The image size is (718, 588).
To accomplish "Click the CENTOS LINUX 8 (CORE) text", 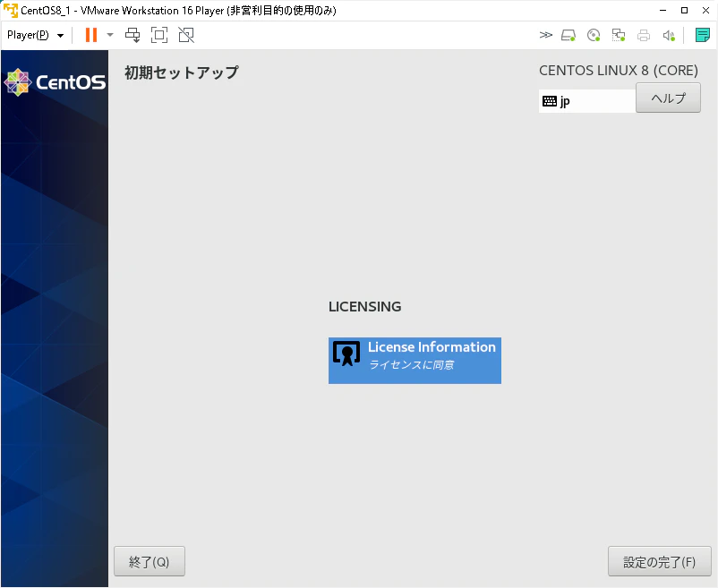I will click(x=619, y=71).
